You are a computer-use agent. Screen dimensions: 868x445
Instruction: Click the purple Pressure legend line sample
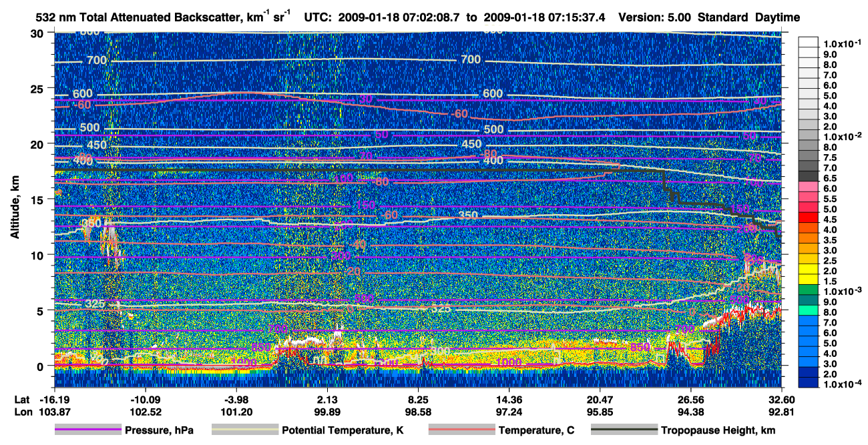87,430
